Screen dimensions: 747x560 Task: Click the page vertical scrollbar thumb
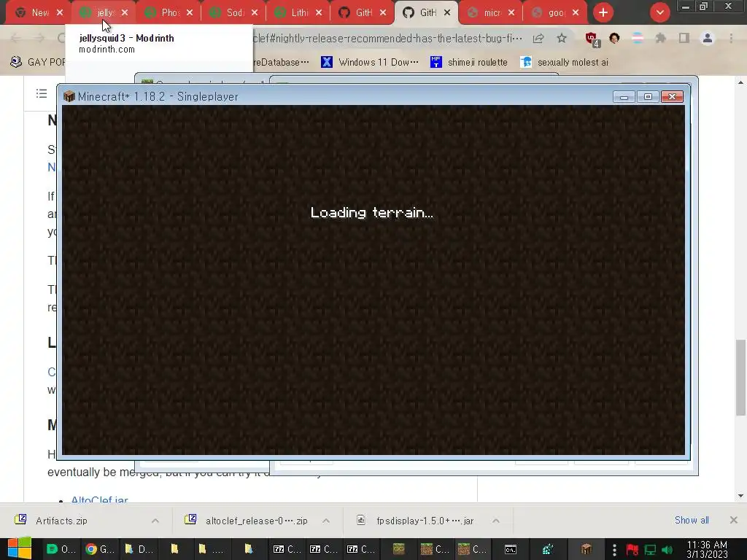click(740, 376)
